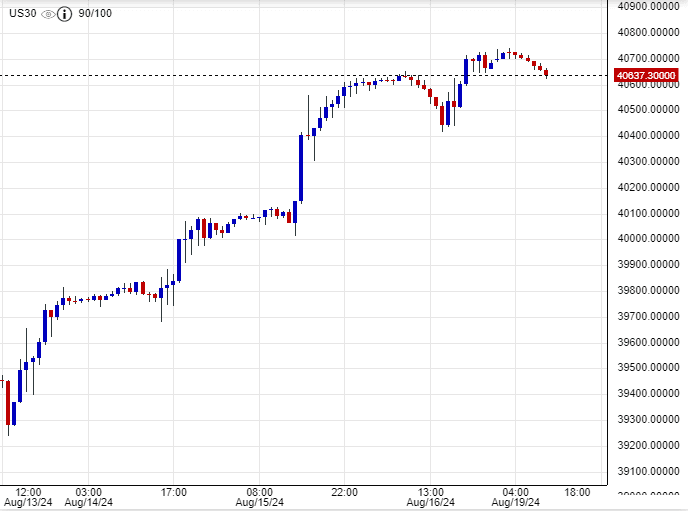Click the 13:00 Aug/16/24 time label
This screenshot has width=688, height=511.
pyautogui.click(x=430, y=497)
